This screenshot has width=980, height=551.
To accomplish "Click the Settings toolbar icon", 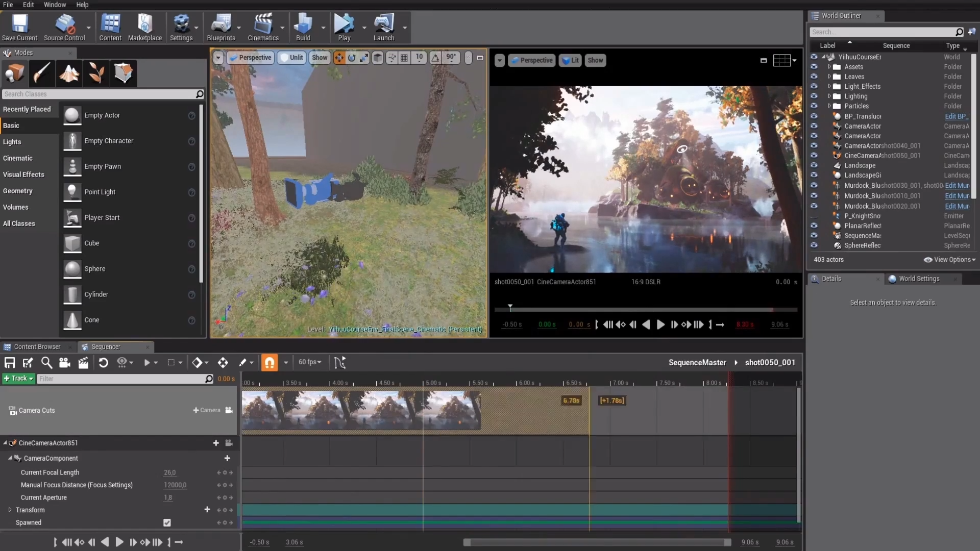I will click(181, 28).
